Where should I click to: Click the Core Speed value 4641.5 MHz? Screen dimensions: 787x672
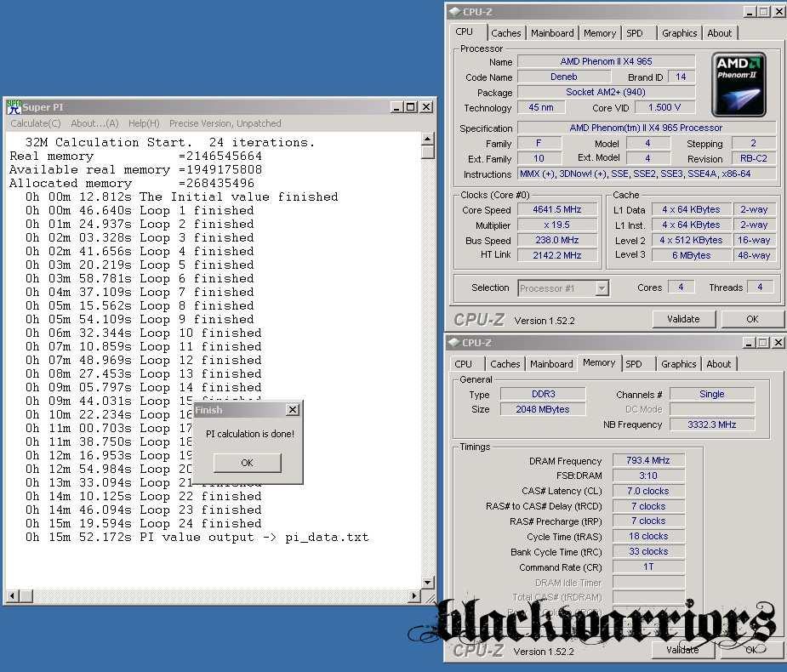tap(557, 210)
